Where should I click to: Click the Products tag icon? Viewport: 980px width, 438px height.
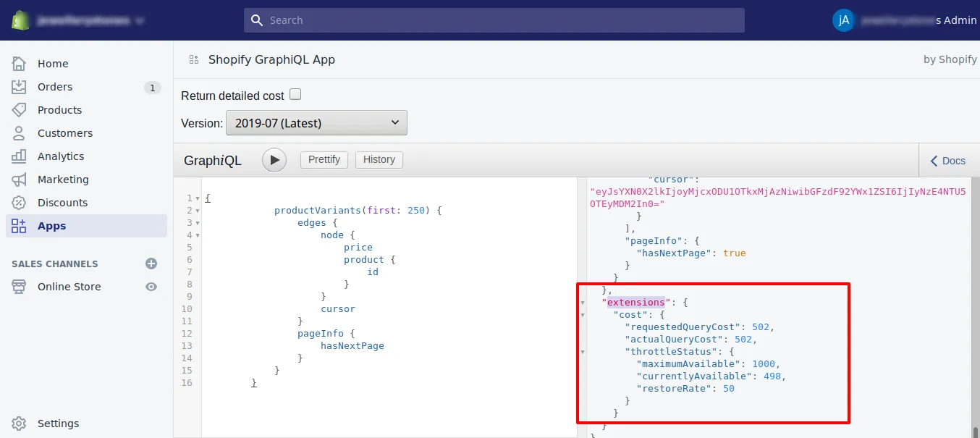click(20, 110)
